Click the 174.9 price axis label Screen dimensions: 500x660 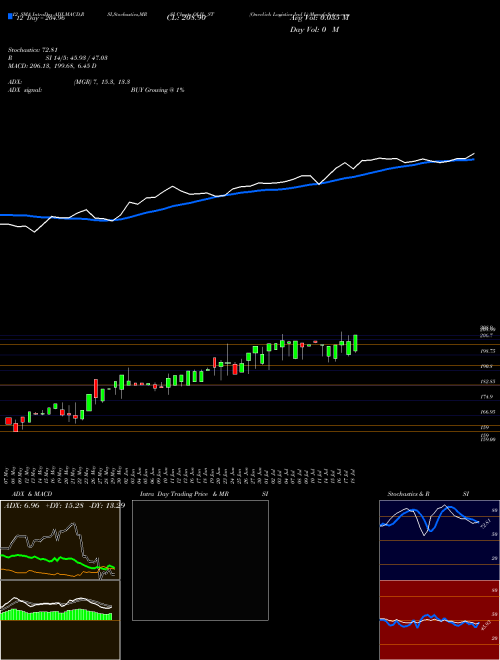486,397
